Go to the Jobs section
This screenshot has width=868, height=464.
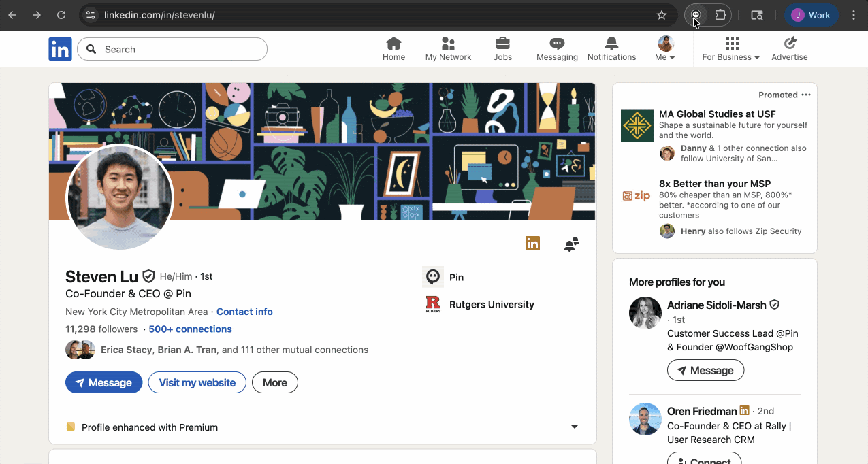point(502,49)
